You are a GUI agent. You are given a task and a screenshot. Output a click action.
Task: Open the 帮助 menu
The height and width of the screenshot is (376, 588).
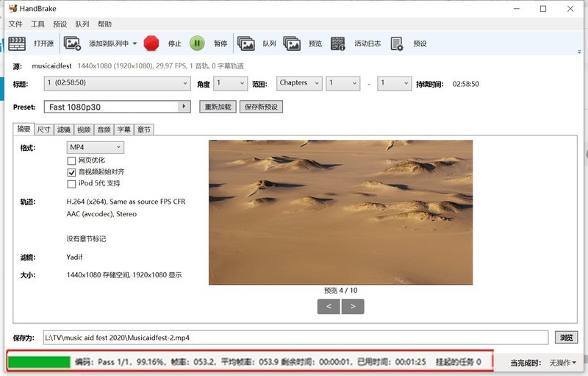click(104, 24)
